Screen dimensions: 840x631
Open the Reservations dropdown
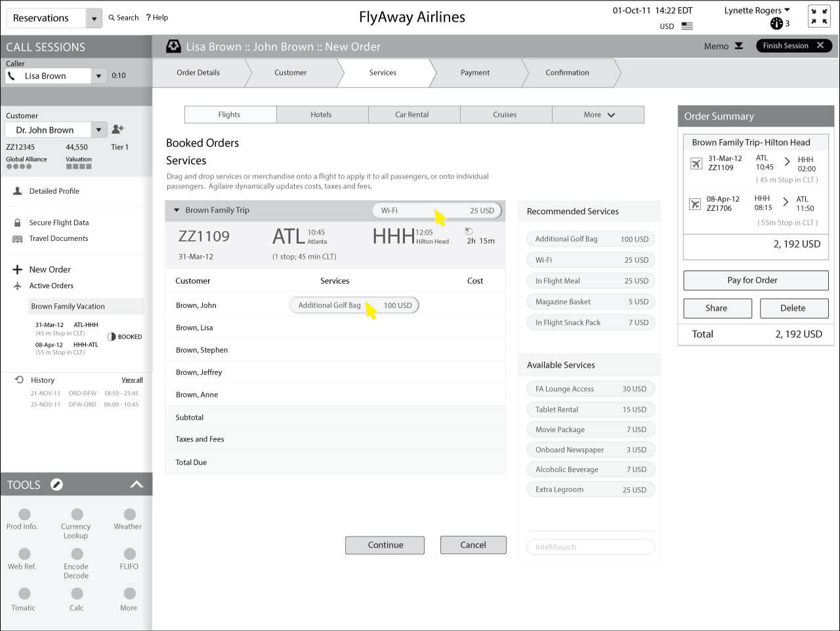point(94,18)
